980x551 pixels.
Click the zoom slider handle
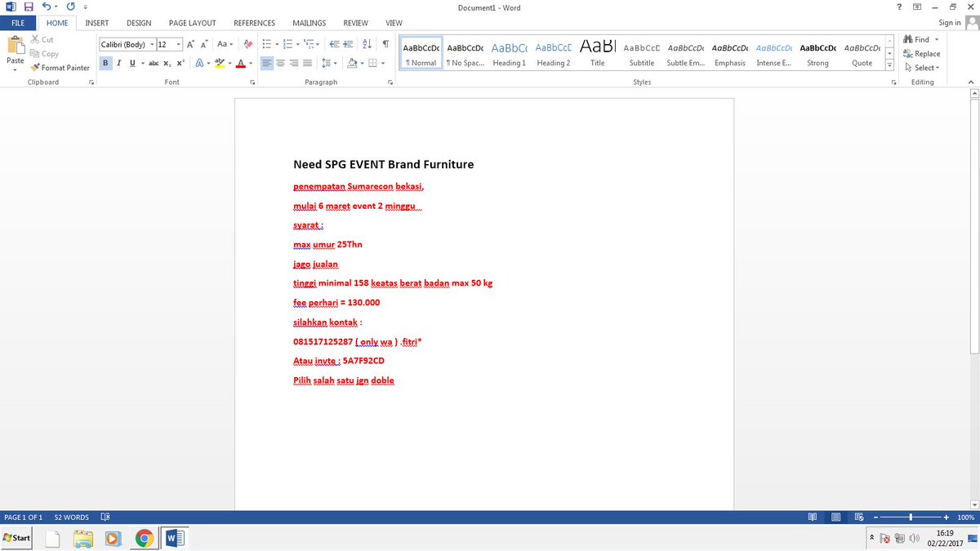coord(910,518)
